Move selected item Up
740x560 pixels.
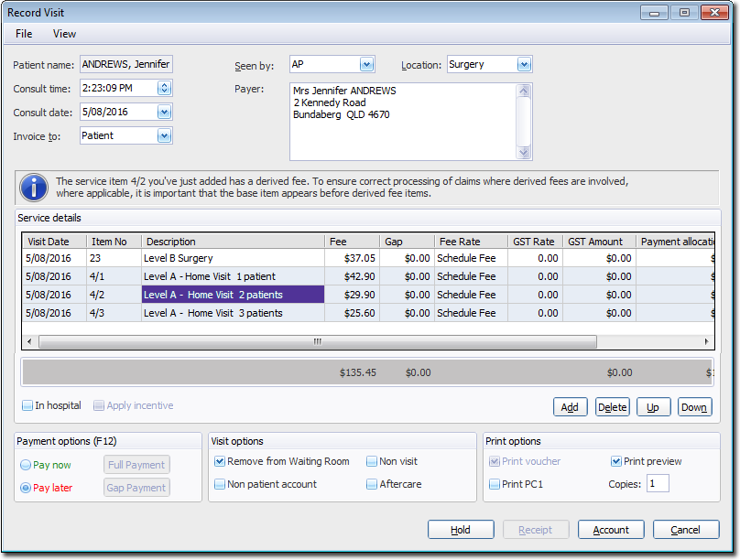pos(652,407)
